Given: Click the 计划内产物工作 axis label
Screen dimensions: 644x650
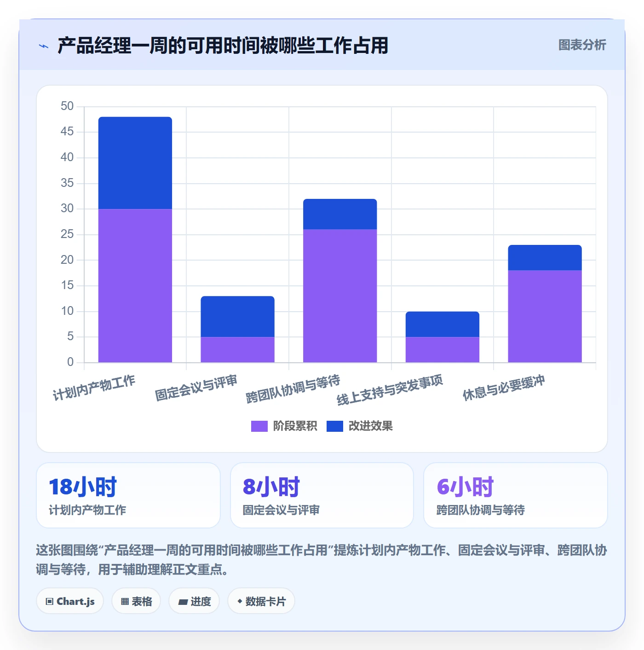Looking at the screenshot, I should click(94, 388).
